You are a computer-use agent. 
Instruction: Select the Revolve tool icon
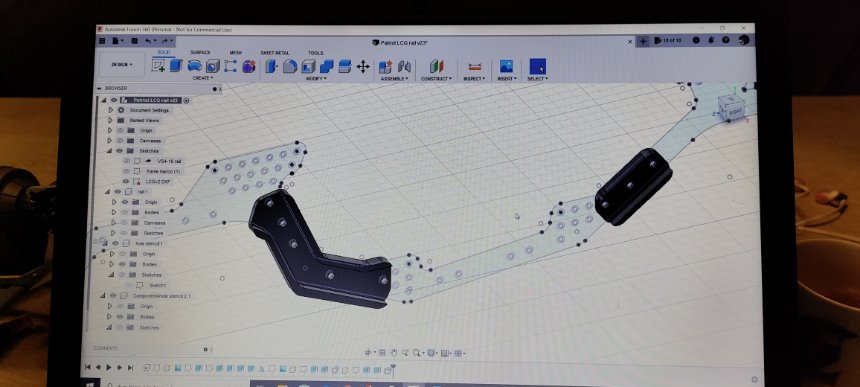[194, 66]
